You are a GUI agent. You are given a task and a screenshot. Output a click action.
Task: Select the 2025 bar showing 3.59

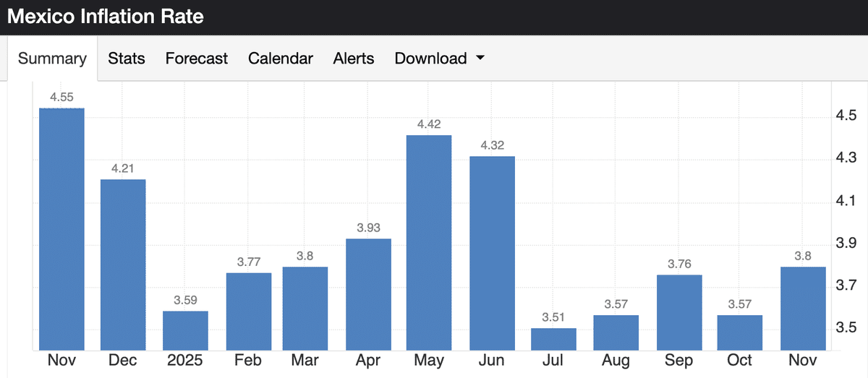coord(185,330)
